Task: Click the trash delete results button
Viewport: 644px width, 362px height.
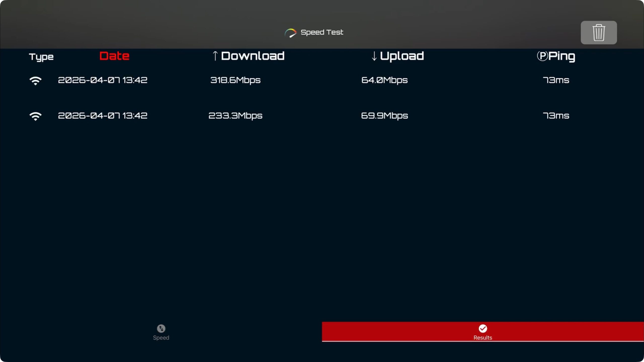Action: point(598,33)
